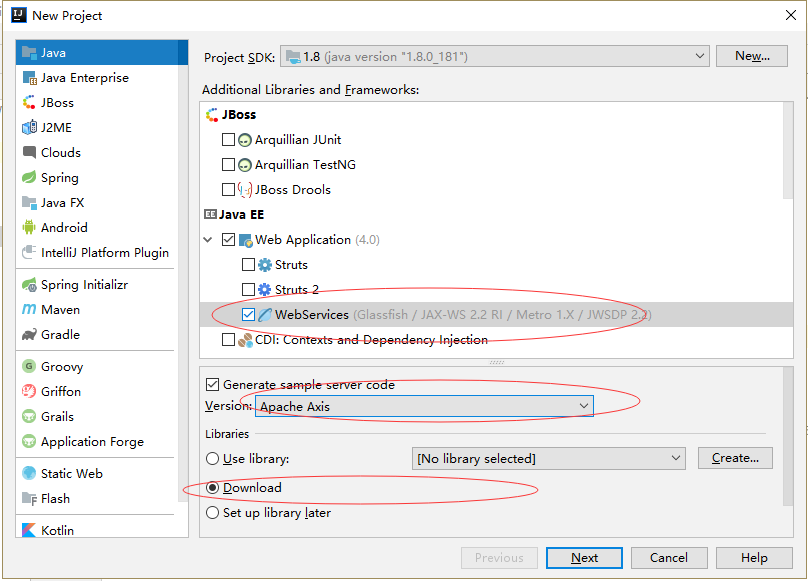Click the Spring leaf icon

click(29, 177)
